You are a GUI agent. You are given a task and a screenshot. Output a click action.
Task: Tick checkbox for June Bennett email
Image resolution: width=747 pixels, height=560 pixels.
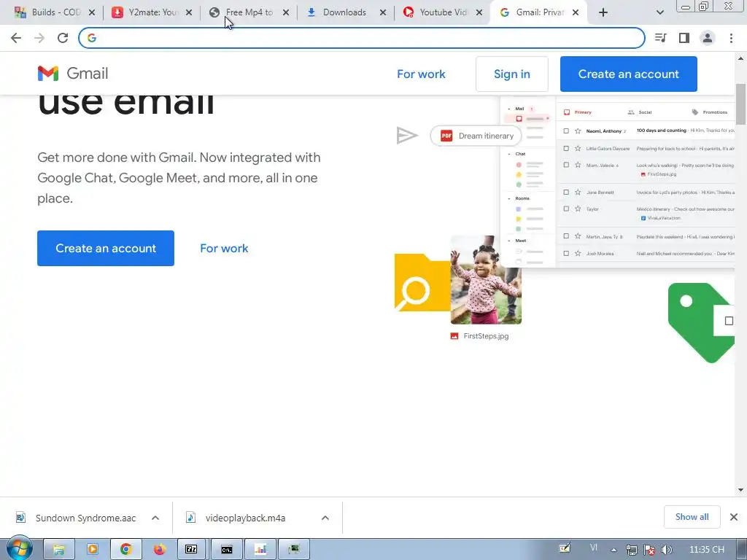coord(566,192)
